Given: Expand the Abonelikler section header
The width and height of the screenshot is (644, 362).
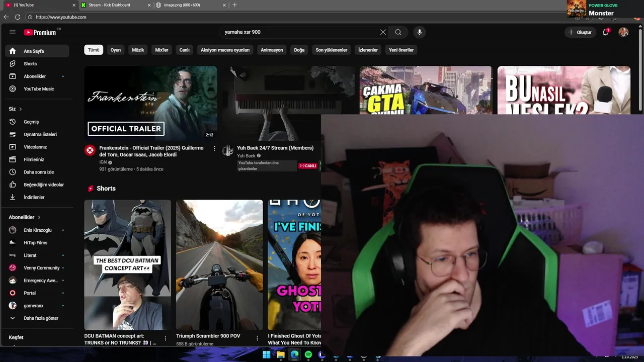Looking at the screenshot, I should 25,217.
